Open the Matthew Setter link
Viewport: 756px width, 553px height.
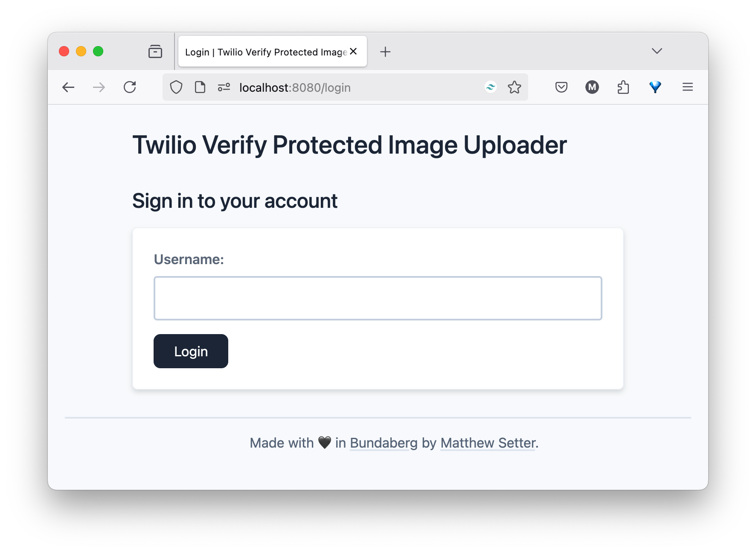pyautogui.click(x=488, y=443)
